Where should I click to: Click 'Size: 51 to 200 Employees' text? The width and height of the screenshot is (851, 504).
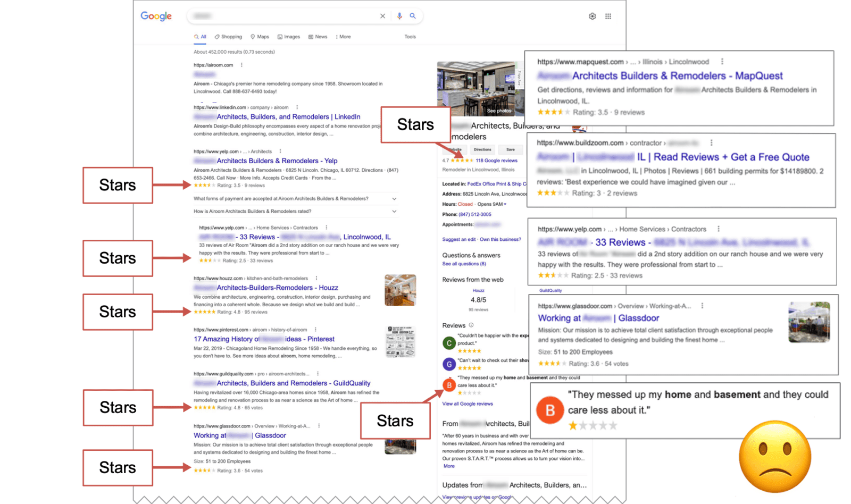(x=222, y=461)
